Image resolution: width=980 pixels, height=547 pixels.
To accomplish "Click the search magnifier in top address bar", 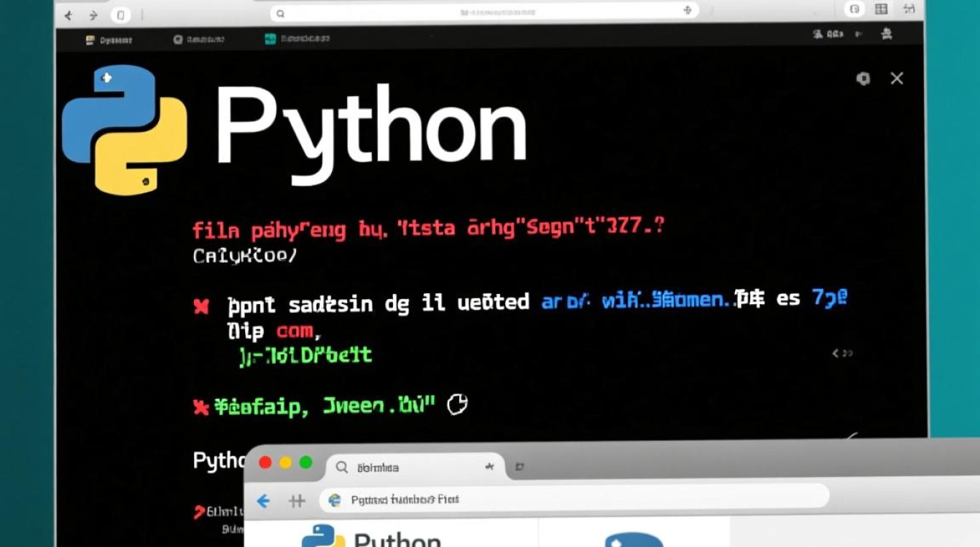I will click(x=281, y=13).
